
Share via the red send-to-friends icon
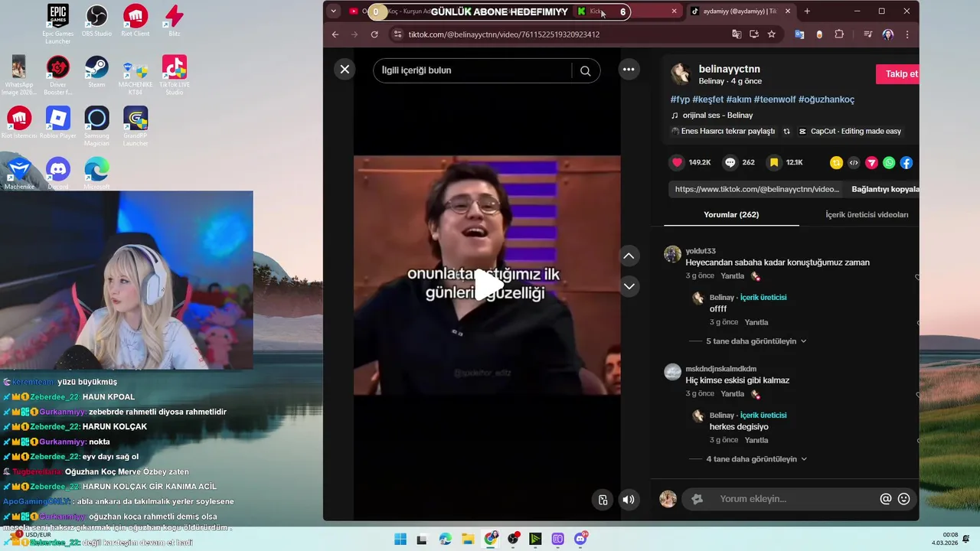[x=871, y=162]
